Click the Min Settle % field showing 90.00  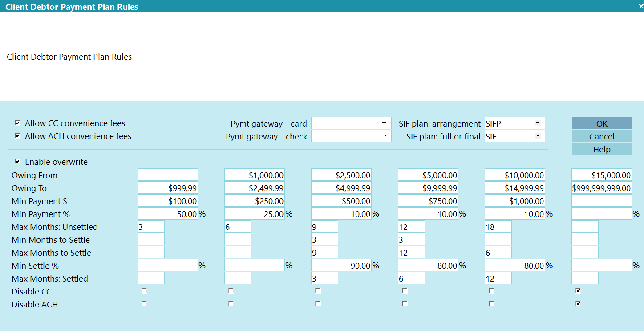point(341,266)
